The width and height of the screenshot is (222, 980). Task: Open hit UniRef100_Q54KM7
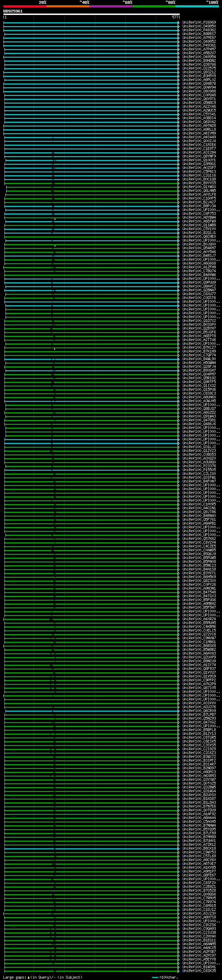tap(199, 248)
